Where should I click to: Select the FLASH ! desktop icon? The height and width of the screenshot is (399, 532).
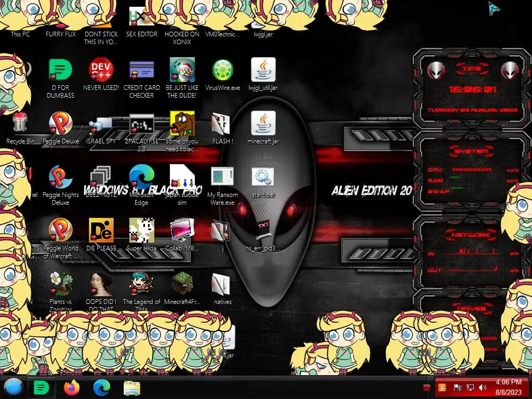click(221, 124)
